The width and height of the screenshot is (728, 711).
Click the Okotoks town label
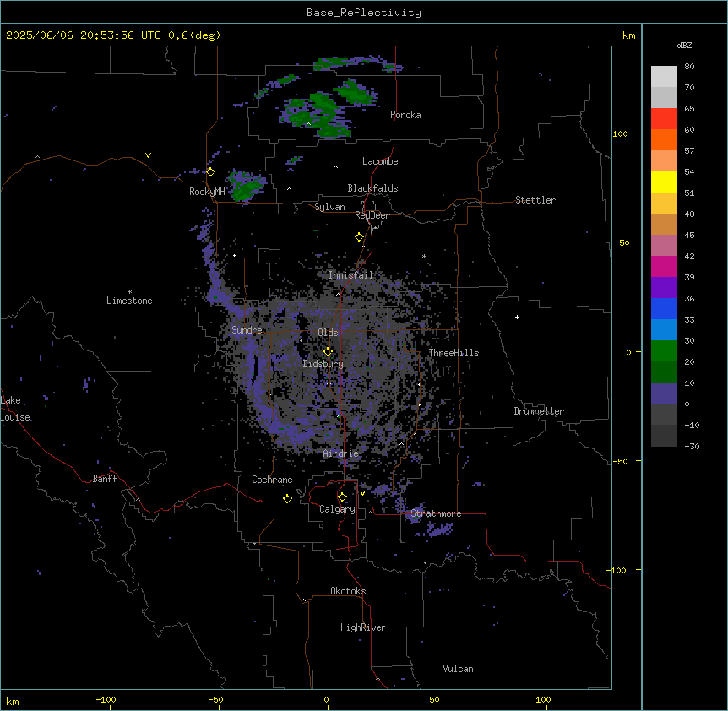[348, 591]
